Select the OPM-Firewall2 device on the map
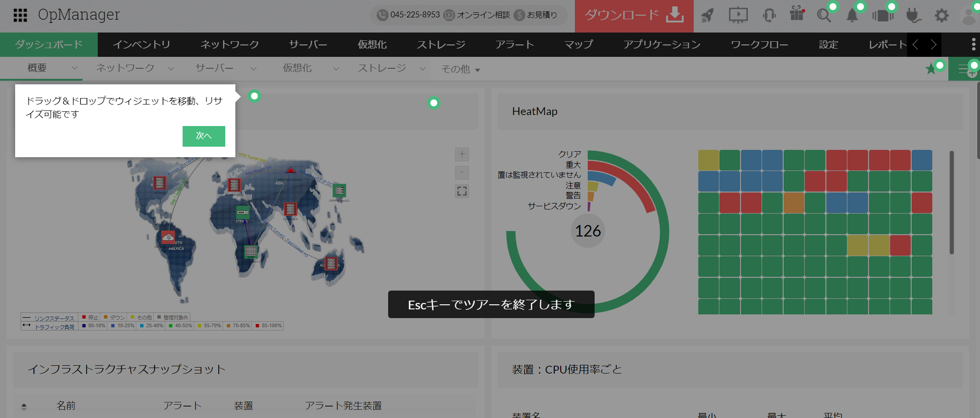The image size is (980, 418). 340,191
